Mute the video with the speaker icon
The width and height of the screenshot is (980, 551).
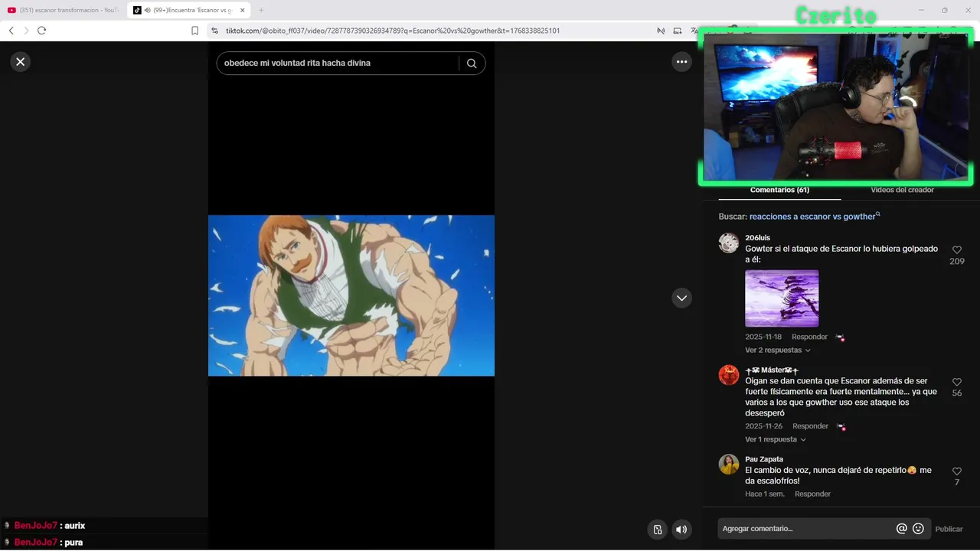pos(681,530)
